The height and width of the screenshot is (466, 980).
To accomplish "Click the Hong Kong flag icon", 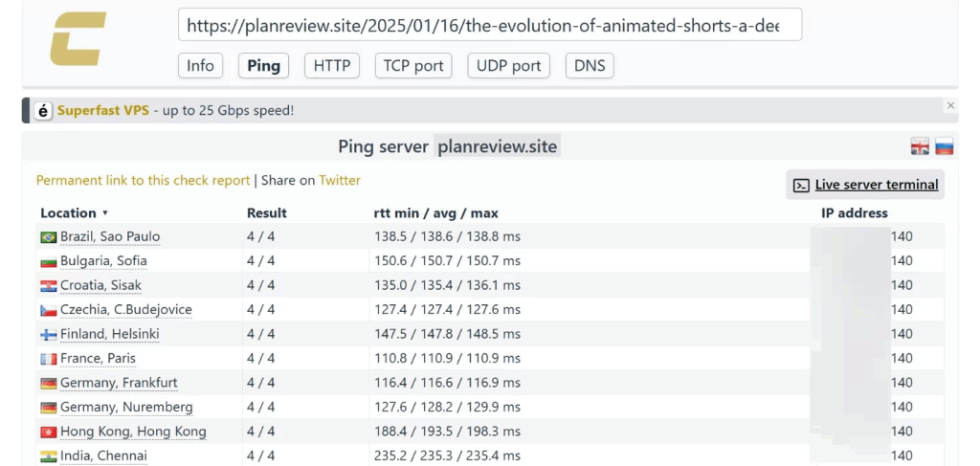I will pos(48,432).
